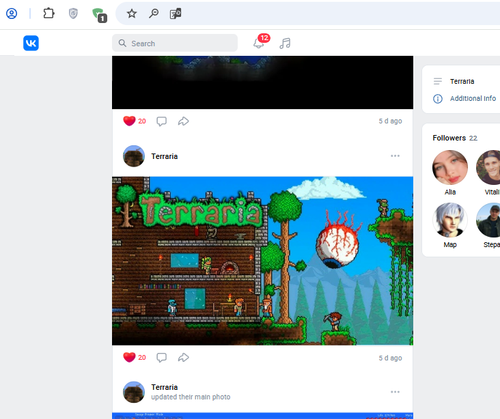Like the Terraria logo image post
The image size is (500, 419).
tap(129, 357)
